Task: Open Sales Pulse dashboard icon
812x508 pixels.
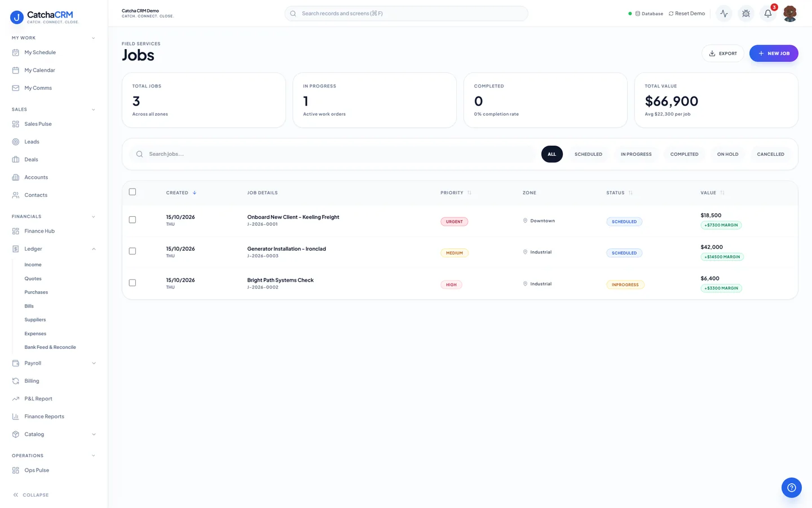Action: (x=16, y=124)
